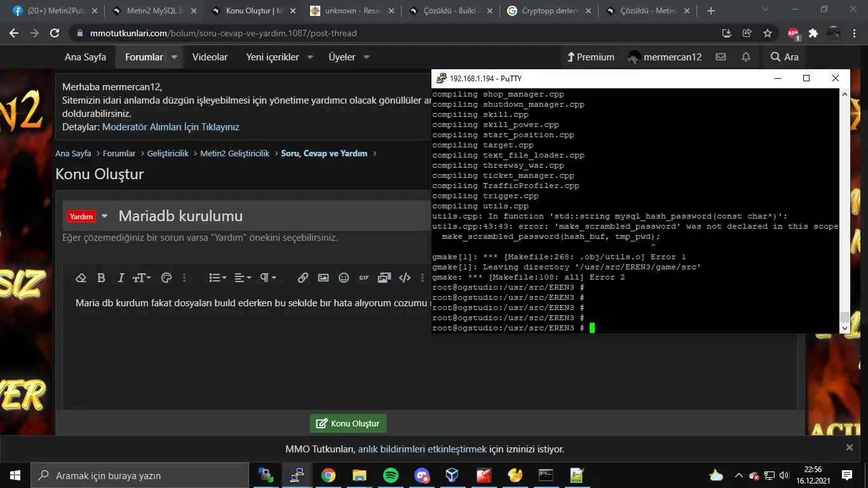
Task: Open the text color palette icon
Action: click(166, 278)
